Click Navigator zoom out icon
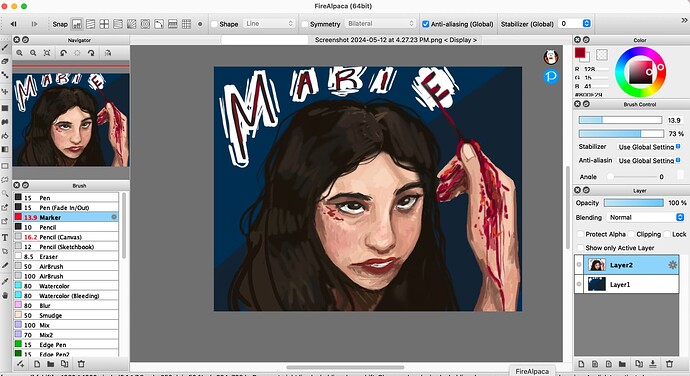The image size is (690, 376). click(33, 53)
